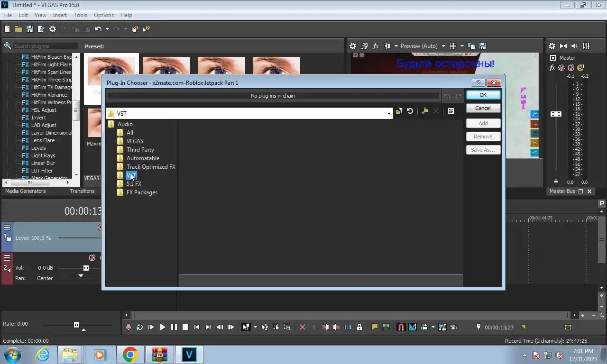Switch to the Media Generators tab
The width and height of the screenshot is (607, 364).
tap(26, 191)
